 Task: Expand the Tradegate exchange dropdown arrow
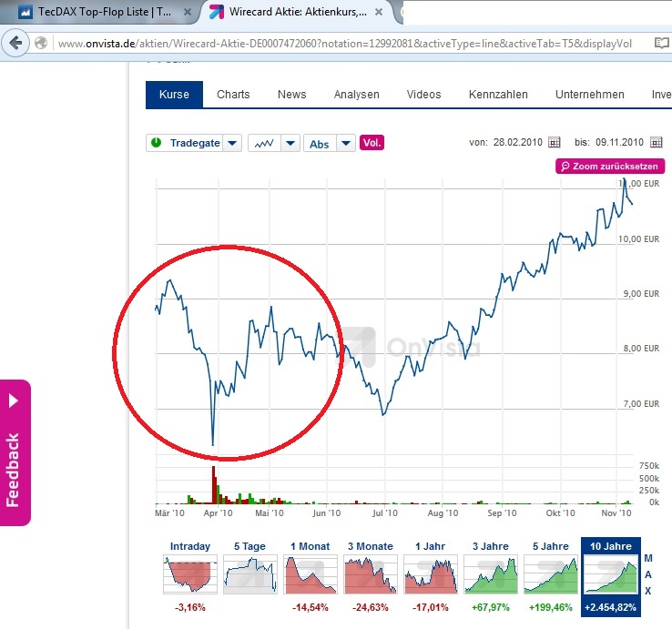point(232,143)
